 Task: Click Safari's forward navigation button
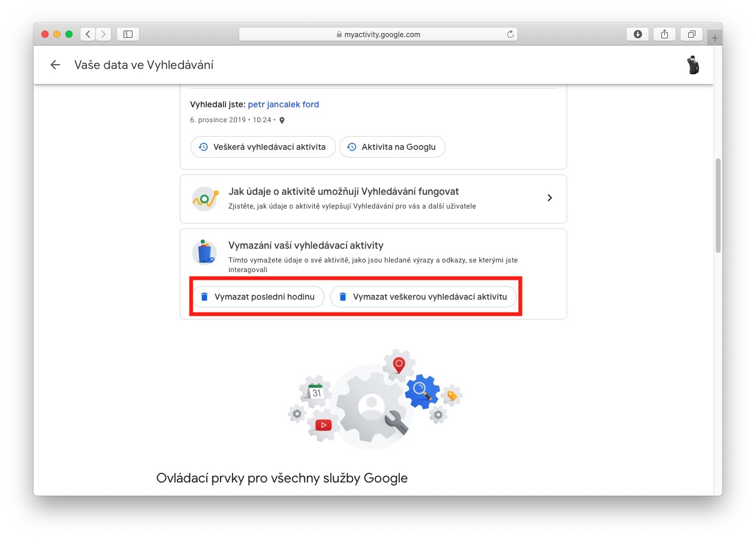pyautogui.click(x=103, y=34)
